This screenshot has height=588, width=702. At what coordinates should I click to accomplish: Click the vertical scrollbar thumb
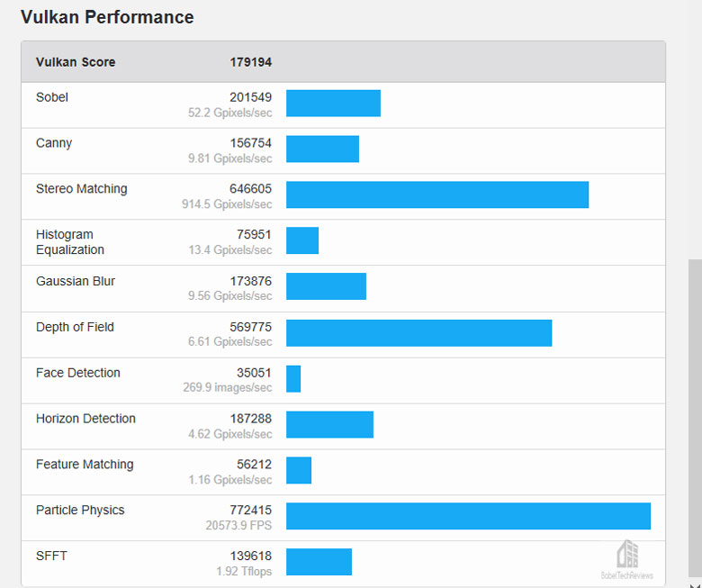pyautogui.click(x=695, y=418)
